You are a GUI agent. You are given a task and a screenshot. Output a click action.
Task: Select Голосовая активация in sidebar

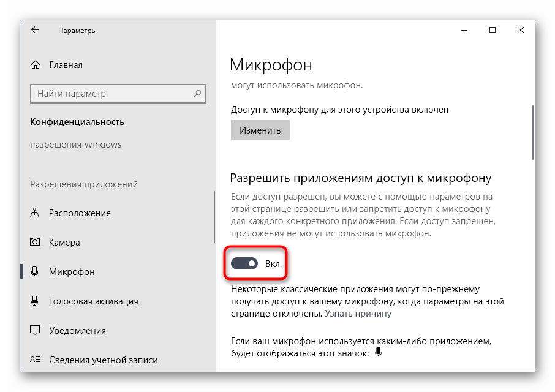click(93, 301)
